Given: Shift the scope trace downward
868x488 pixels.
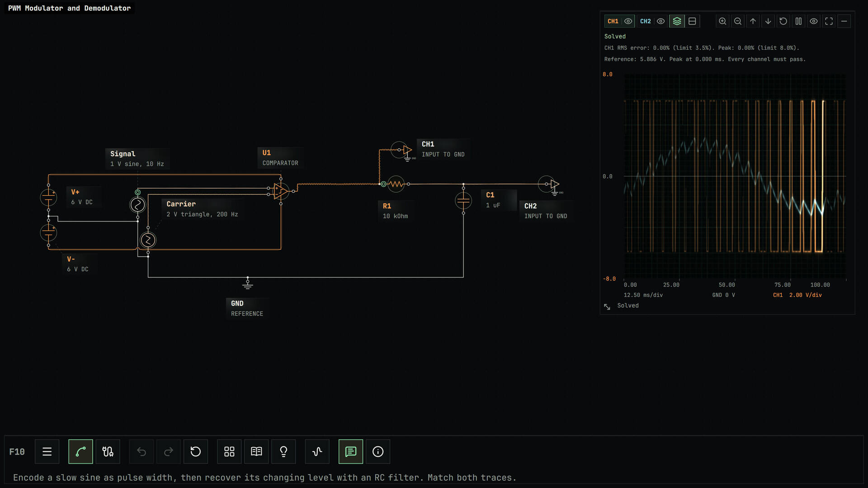Looking at the screenshot, I should coord(768,21).
